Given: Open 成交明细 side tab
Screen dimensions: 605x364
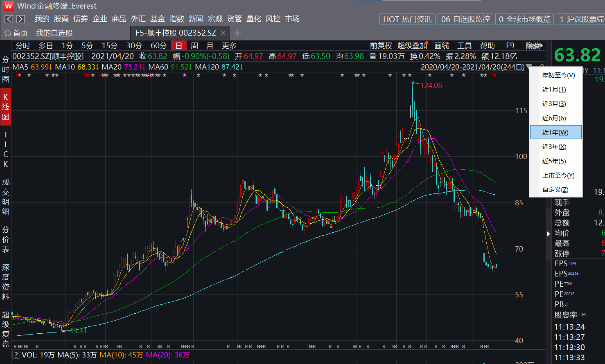Looking at the screenshot, I should [x=6, y=197].
